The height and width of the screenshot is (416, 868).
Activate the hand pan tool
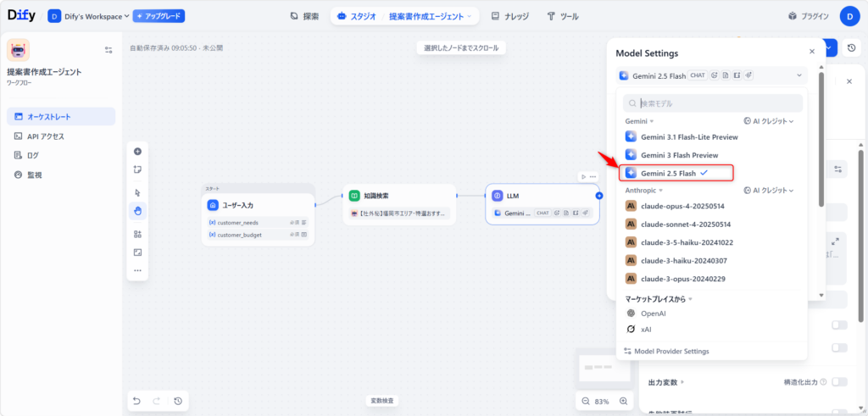137,210
